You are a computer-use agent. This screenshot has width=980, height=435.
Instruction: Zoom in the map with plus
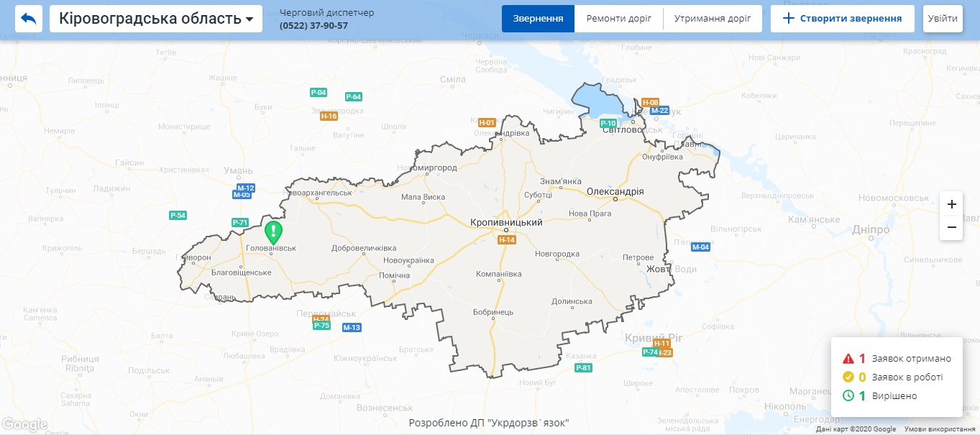click(951, 204)
